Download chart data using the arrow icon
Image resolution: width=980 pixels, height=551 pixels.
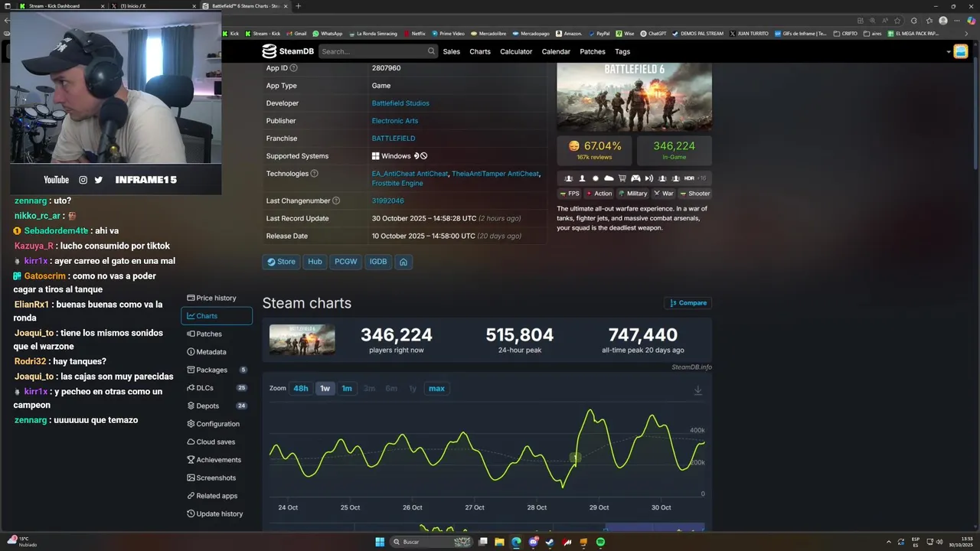pyautogui.click(x=697, y=390)
